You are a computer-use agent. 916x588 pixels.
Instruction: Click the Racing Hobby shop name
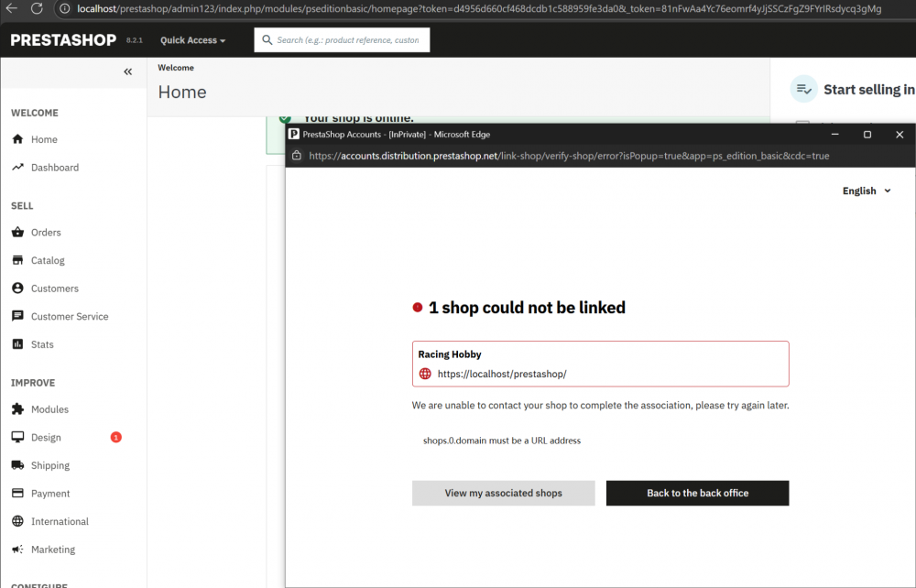pyautogui.click(x=450, y=354)
